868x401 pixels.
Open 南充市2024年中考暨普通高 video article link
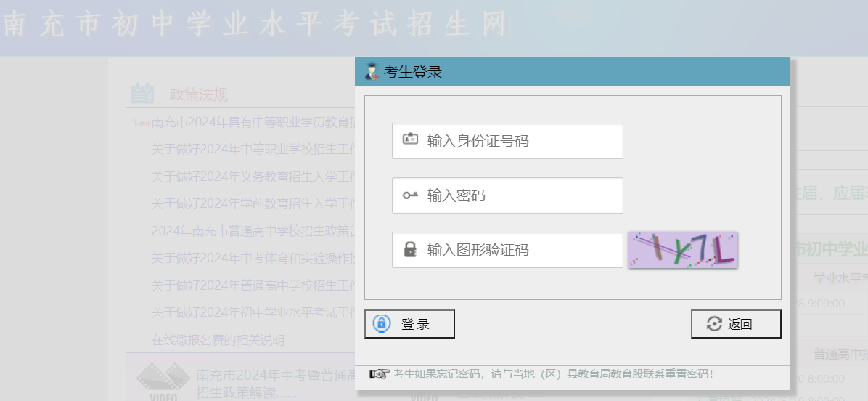point(276,376)
